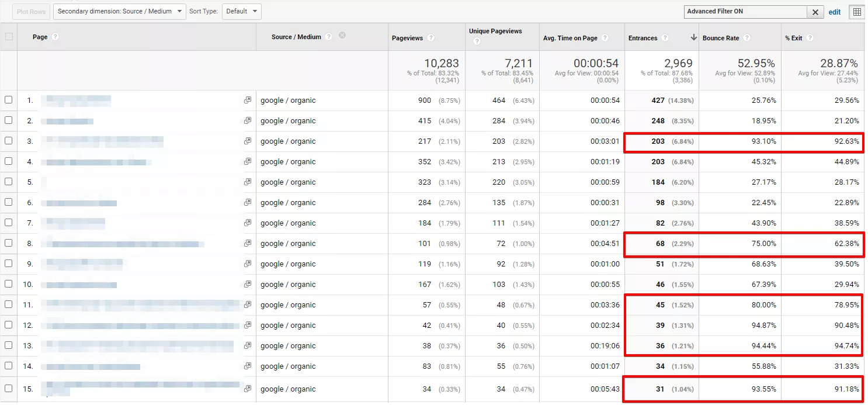Check the box for row 15
The width and height of the screenshot is (868, 405).
point(9,389)
